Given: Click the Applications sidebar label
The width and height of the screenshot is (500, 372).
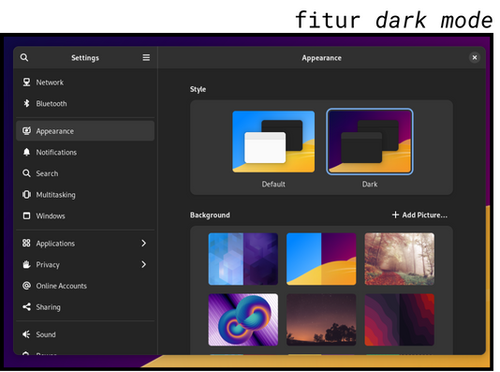Looking at the screenshot, I should [x=55, y=244].
